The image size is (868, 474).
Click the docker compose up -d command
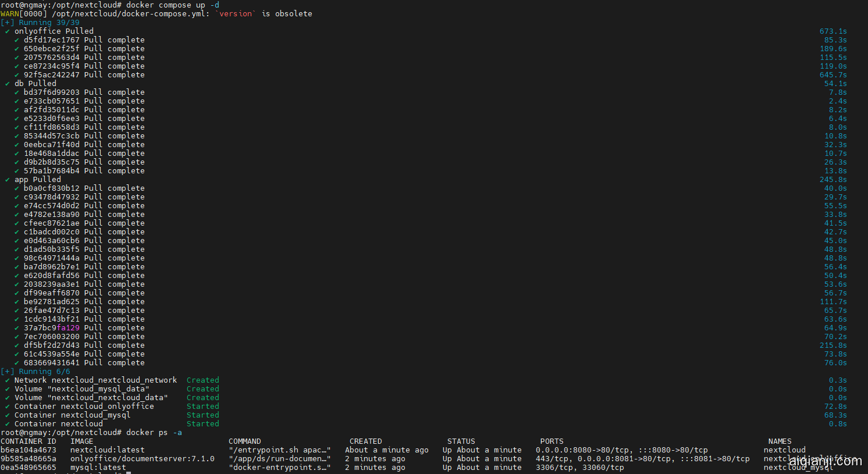[172, 5]
